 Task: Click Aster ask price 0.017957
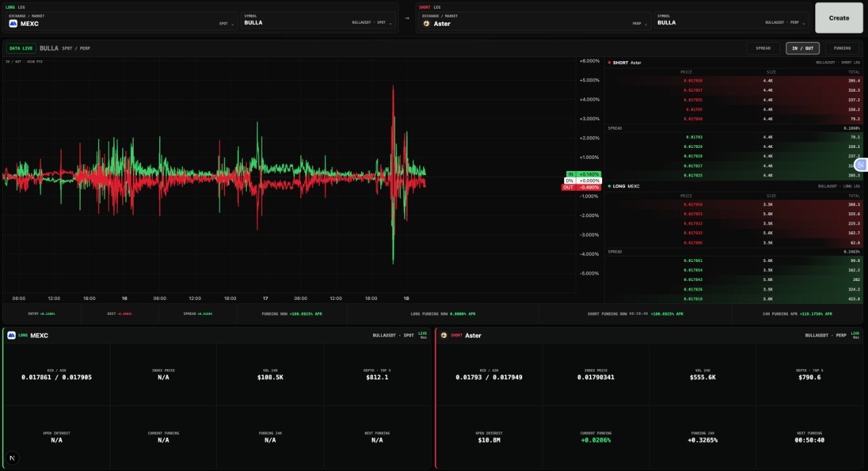(x=693, y=90)
